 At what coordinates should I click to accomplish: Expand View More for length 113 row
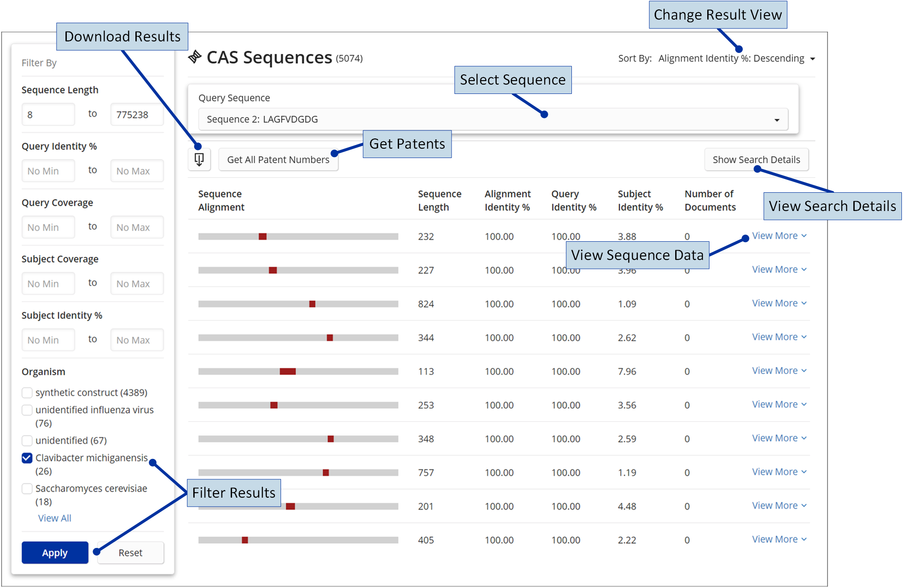pyautogui.click(x=779, y=371)
